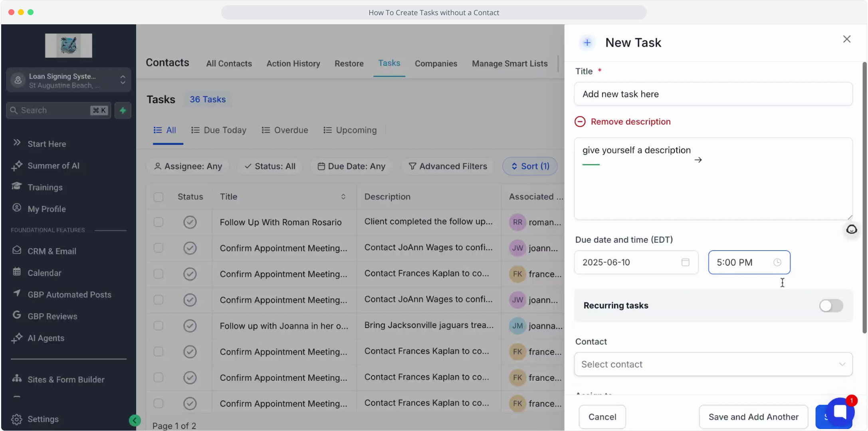Open the Companies tab
The width and height of the screenshot is (868, 431).
click(436, 64)
